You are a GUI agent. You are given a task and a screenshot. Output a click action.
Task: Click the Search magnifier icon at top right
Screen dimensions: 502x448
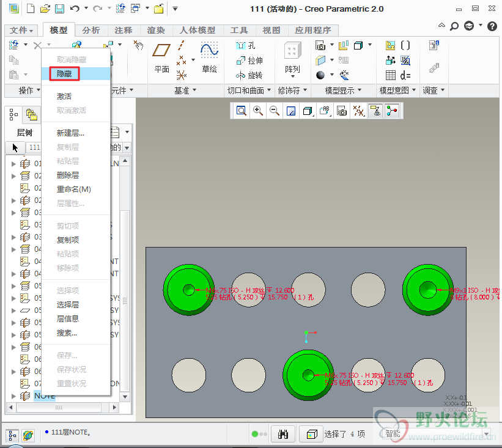click(454, 26)
